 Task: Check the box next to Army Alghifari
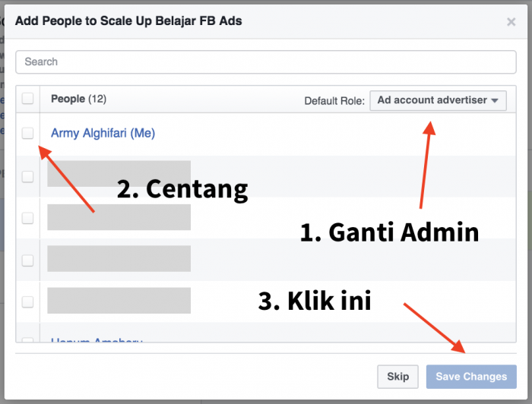[x=27, y=133]
